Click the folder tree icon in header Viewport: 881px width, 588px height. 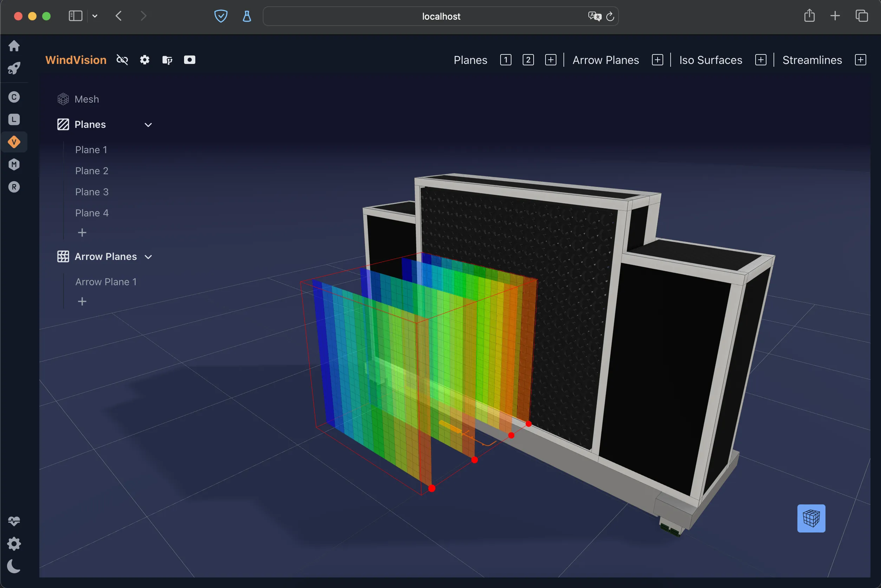pos(167,60)
